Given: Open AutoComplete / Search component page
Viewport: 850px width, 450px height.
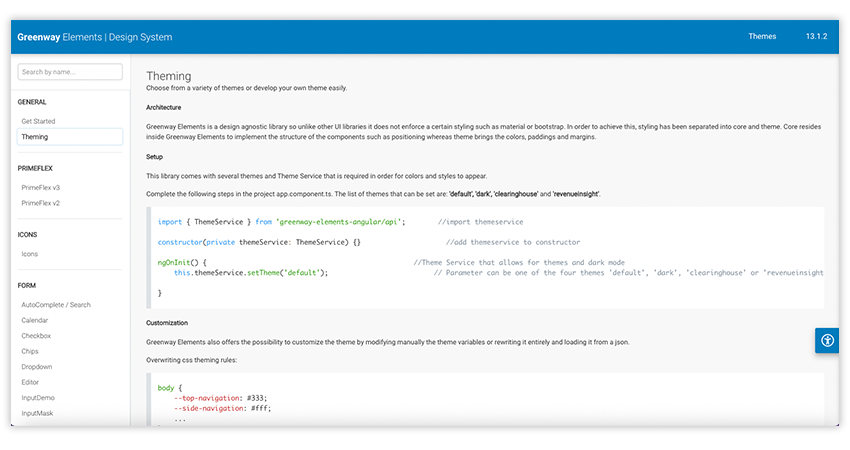Looking at the screenshot, I should pos(56,305).
